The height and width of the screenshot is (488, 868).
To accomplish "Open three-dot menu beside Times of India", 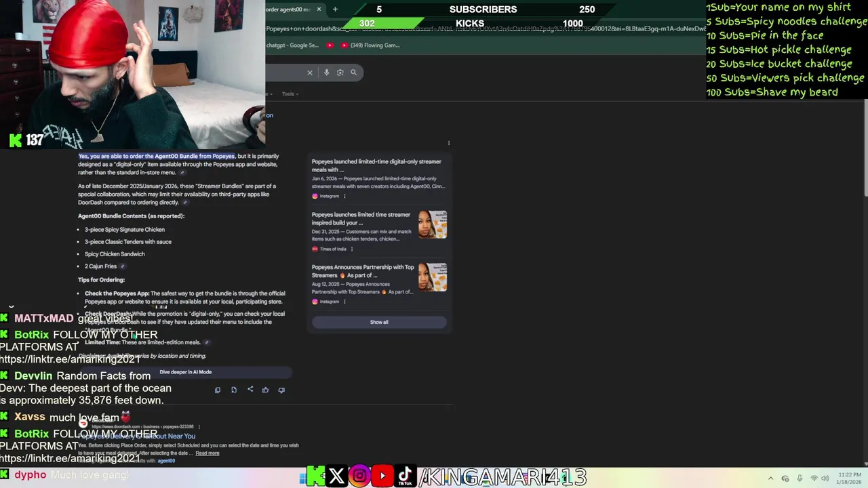I will tap(351, 249).
